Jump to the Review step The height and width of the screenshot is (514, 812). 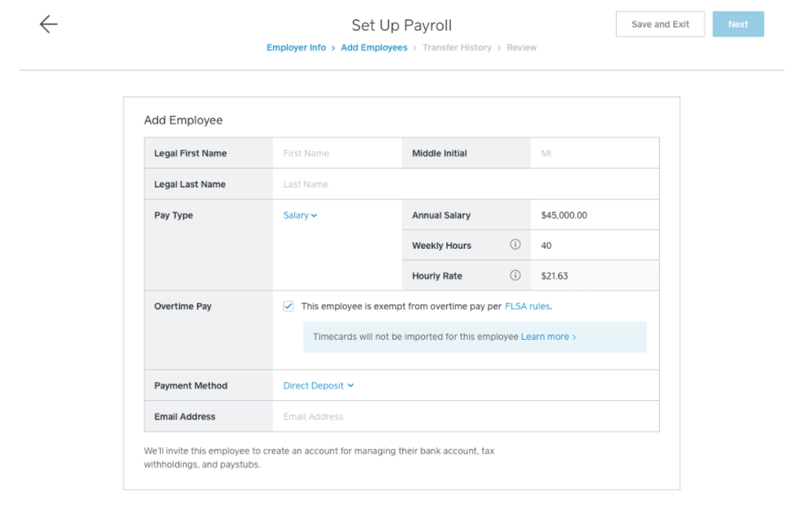(x=521, y=48)
